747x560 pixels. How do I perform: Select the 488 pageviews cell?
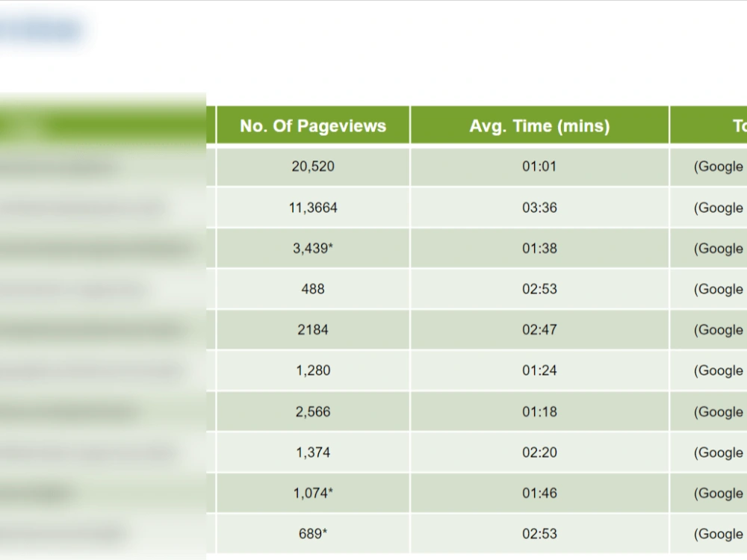(x=313, y=289)
